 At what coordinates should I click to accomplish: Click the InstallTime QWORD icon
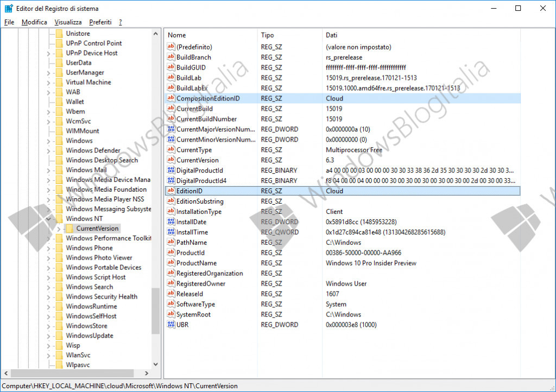pyautogui.click(x=171, y=232)
